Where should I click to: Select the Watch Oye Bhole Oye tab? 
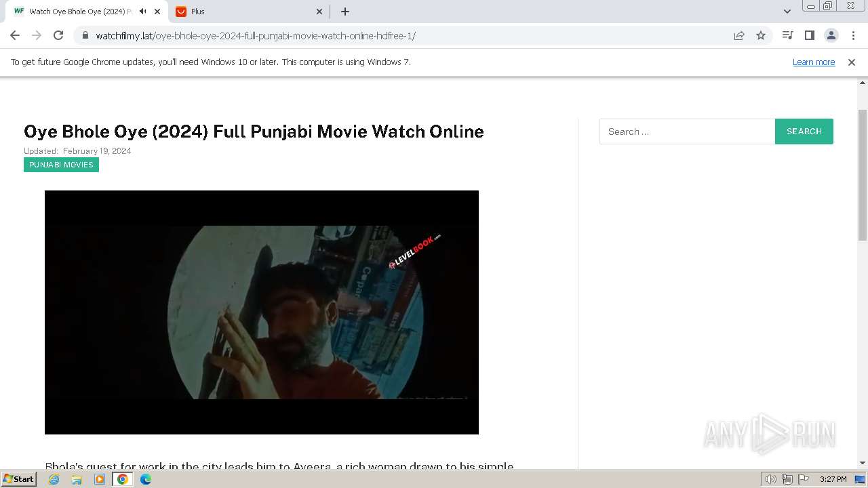(85, 12)
